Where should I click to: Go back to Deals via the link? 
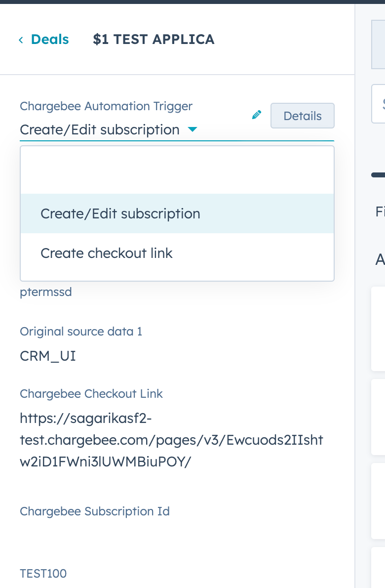49,40
